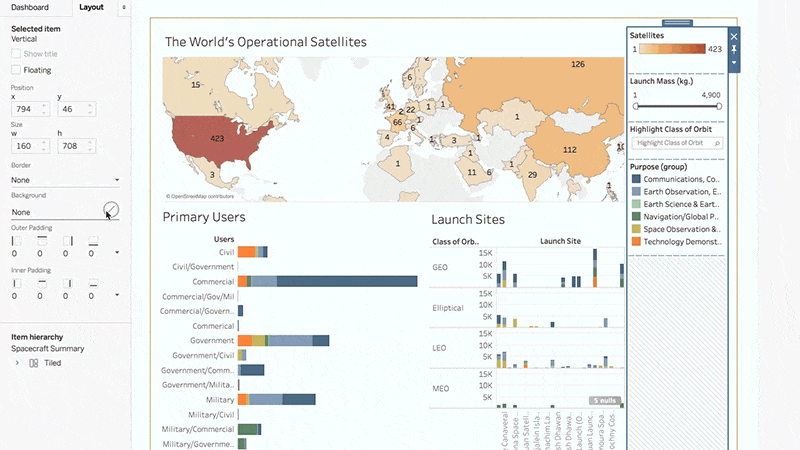Click the Tiled layout icon in Item hierarchy

pos(34,363)
